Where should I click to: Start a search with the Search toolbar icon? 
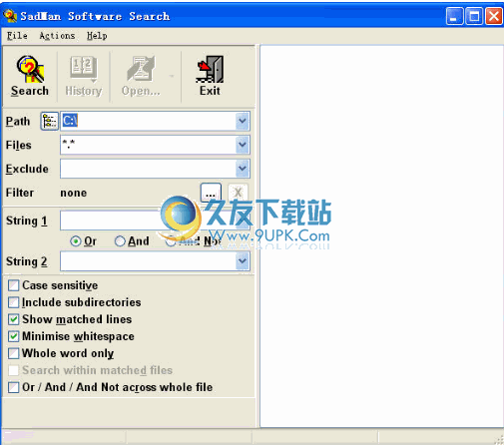(x=30, y=76)
